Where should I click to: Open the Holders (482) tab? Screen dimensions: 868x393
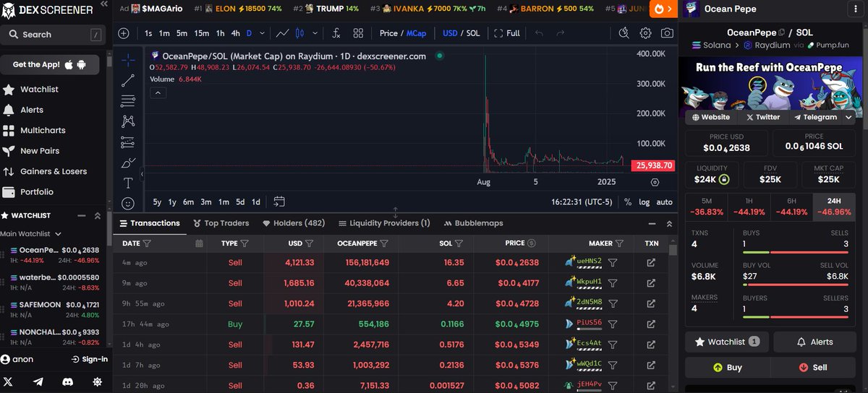(x=293, y=223)
